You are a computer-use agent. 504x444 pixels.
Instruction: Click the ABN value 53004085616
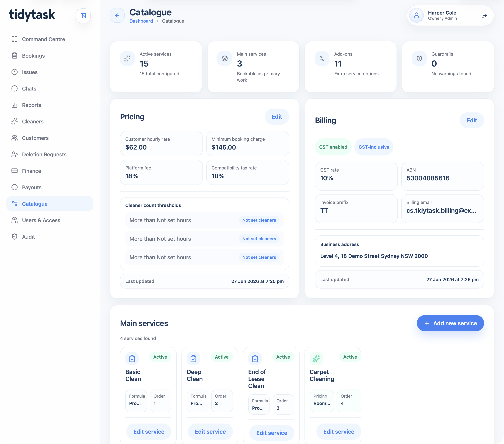(428, 178)
